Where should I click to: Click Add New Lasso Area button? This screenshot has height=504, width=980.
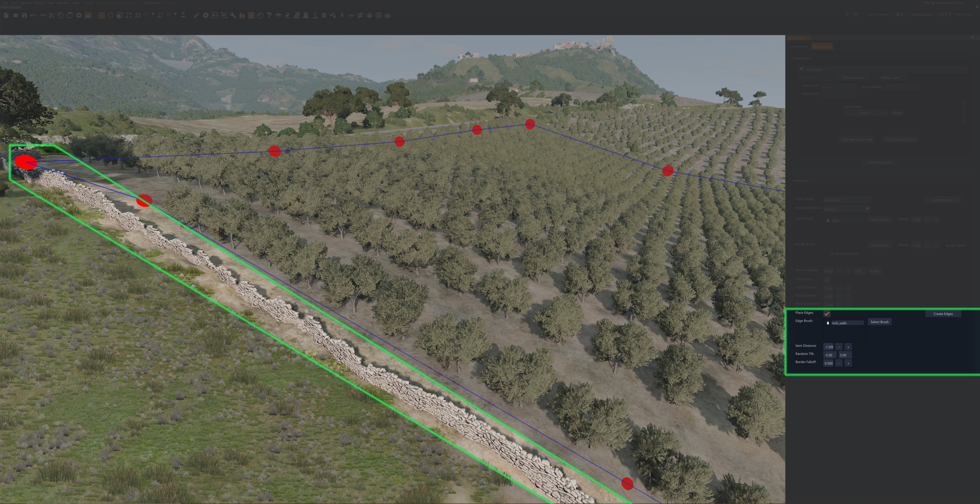point(857,139)
